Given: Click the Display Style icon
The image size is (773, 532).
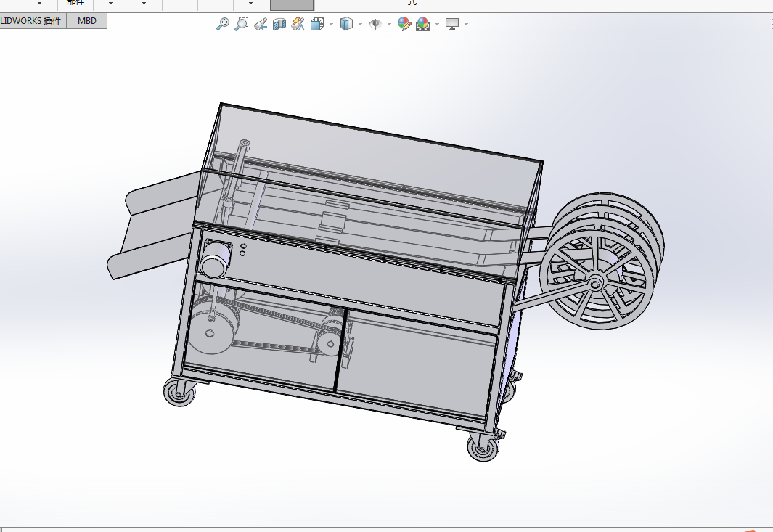Looking at the screenshot, I should (346, 24).
